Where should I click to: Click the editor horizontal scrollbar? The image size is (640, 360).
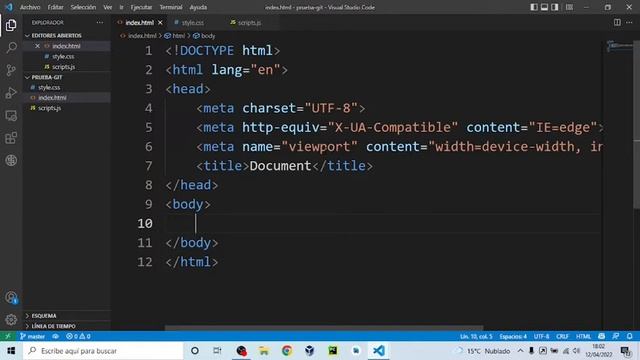[x=324, y=328]
